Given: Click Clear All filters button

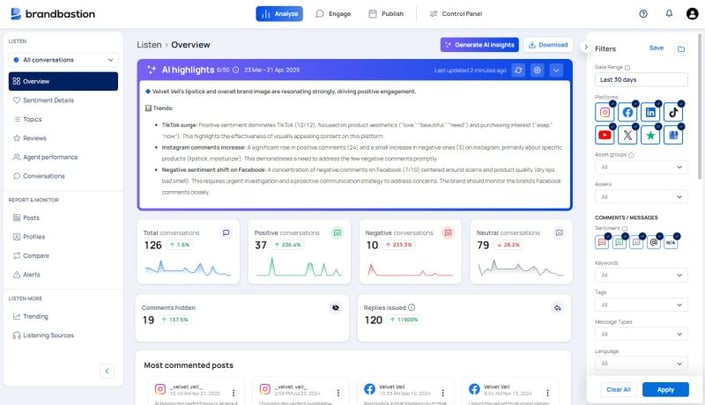Looking at the screenshot, I should click(x=618, y=390).
